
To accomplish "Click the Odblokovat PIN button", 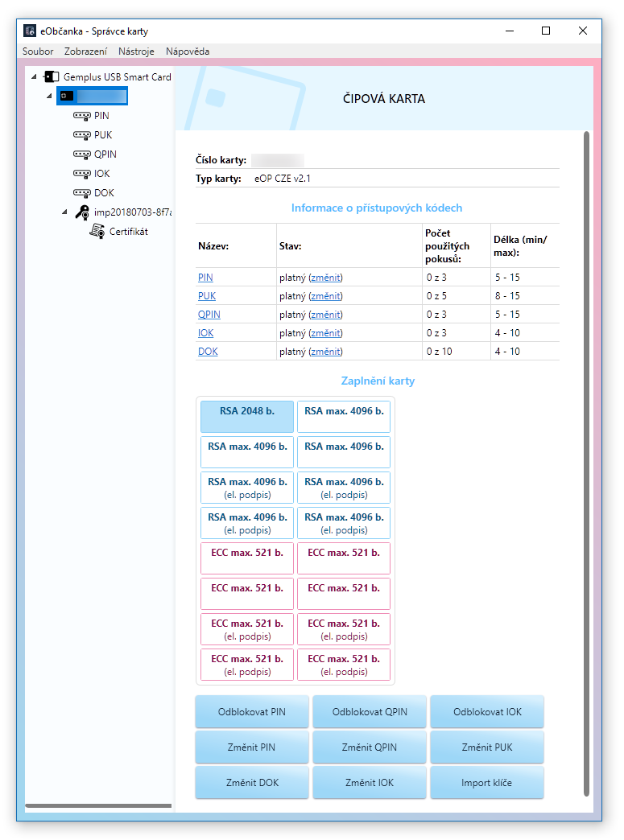I will [x=252, y=712].
